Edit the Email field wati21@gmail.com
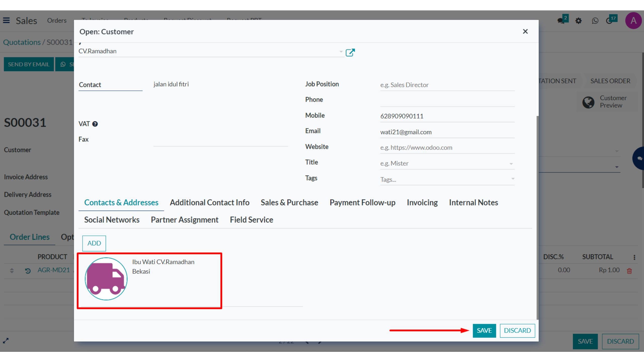This screenshot has width=644, height=362. (x=447, y=132)
